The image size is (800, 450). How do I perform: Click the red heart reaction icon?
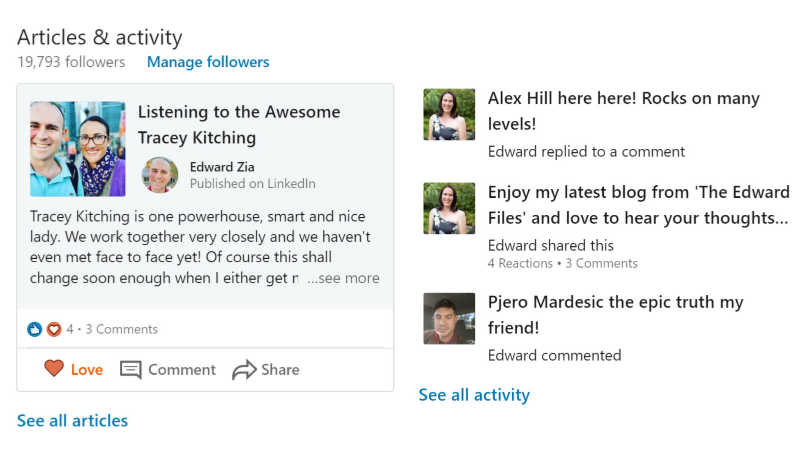click(x=54, y=329)
